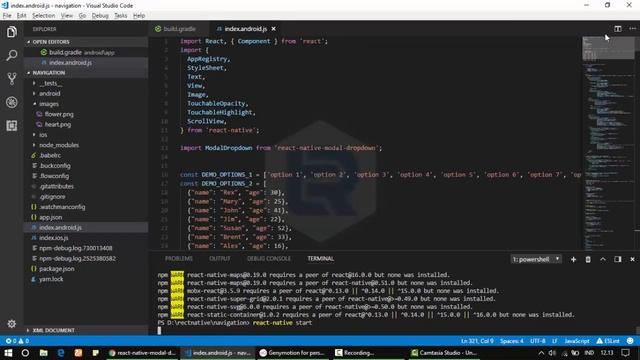Screen dimensions: 640x360
Task: Click the volume icon in system tray
Action: pos(552,353)
